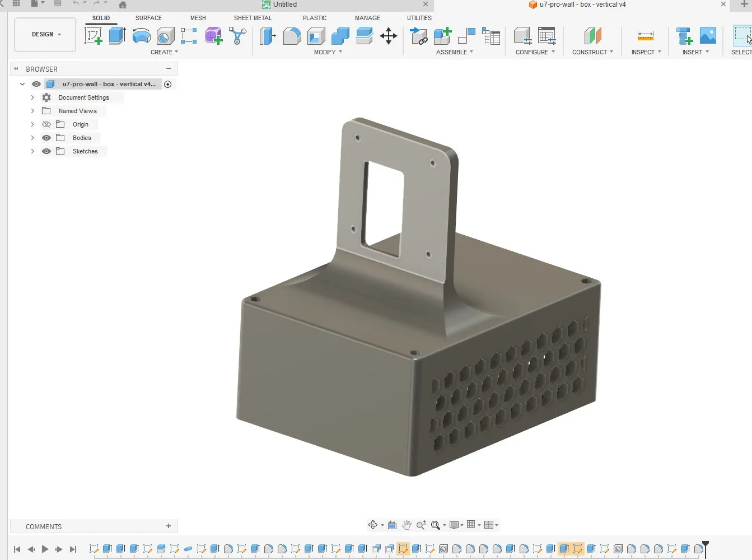Minimize the Browser panel
The height and width of the screenshot is (560, 752).
coord(169,68)
